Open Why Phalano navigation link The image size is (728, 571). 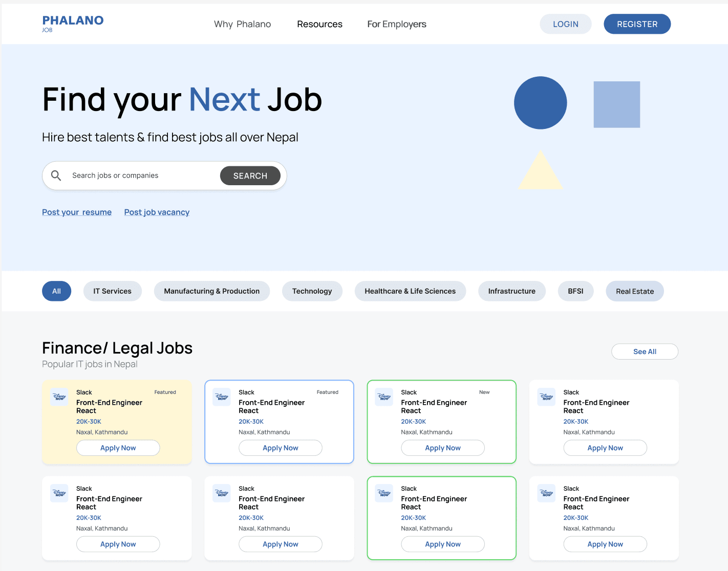tap(242, 24)
